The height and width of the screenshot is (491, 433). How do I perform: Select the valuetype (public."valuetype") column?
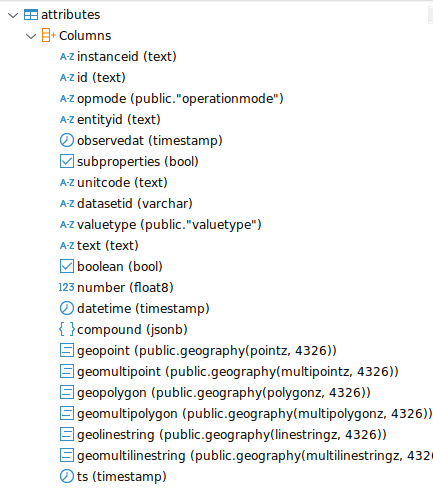click(x=169, y=225)
